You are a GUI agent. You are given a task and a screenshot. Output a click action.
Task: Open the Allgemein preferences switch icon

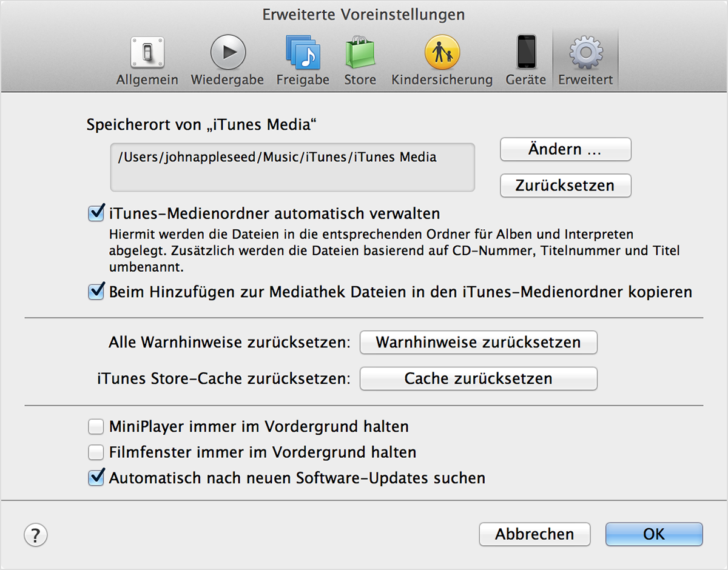point(147,53)
